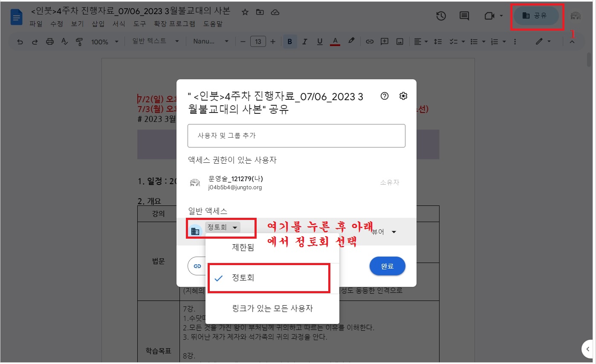Star the document title
Viewport: 596px width, 364px height.
[245, 12]
